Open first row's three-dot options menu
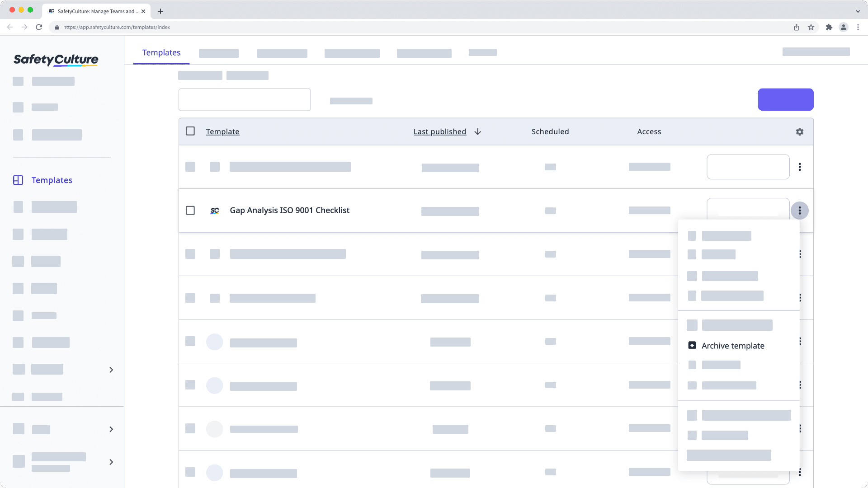This screenshot has width=868, height=488. tap(799, 167)
